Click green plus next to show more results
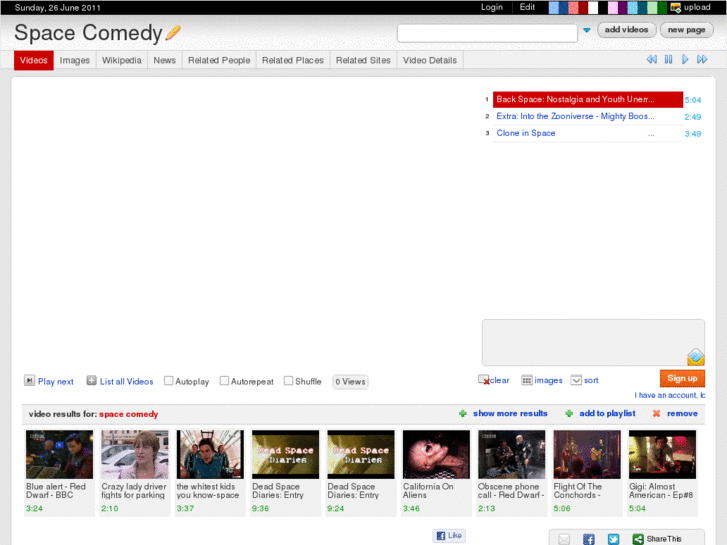727x545 pixels. point(463,413)
